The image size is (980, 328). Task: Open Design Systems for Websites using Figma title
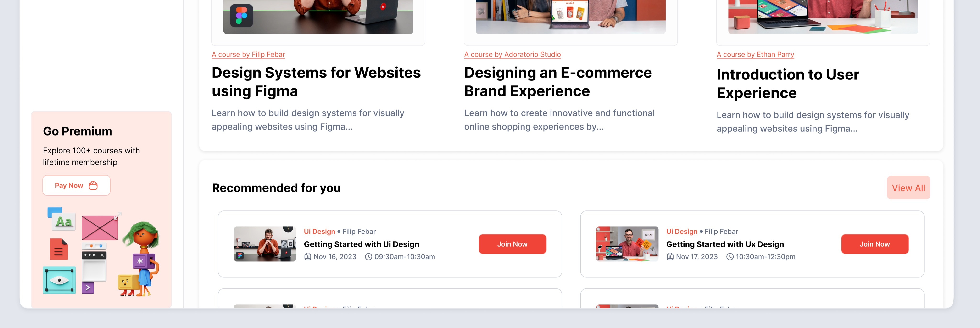pyautogui.click(x=316, y=82)
